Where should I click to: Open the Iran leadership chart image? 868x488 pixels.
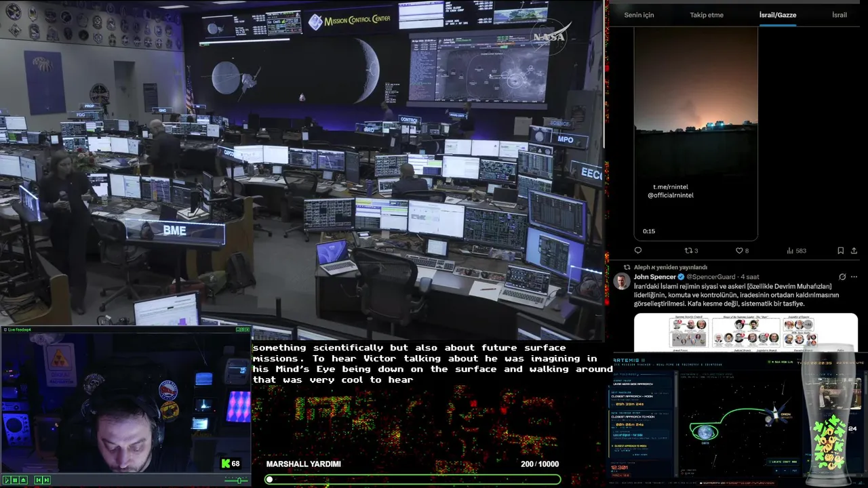(x=745, y=332)
